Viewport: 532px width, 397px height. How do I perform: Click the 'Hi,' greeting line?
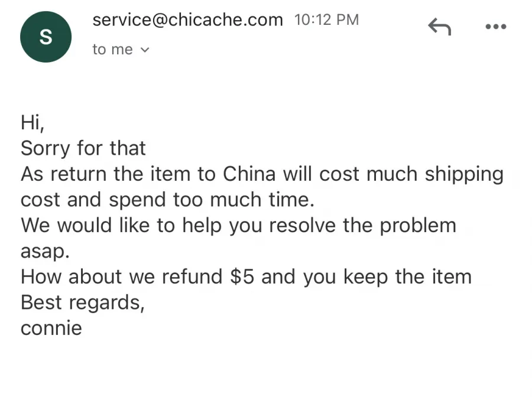pyautogui.click(x=33, y=122)
